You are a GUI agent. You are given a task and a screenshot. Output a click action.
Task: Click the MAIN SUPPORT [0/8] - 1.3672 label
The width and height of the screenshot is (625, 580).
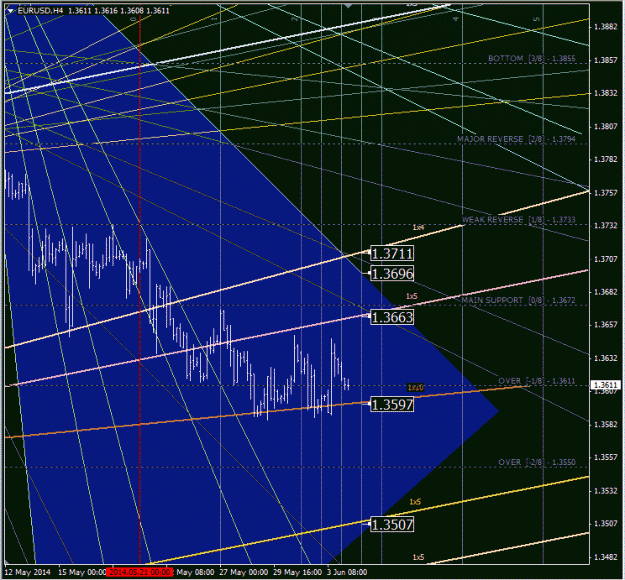(x=519, y=300)
